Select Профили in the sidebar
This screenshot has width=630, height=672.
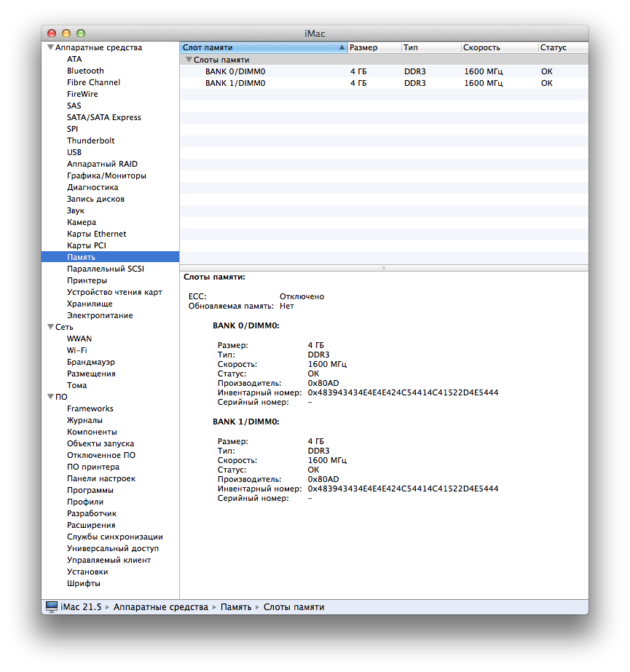(x=85, y=502)
